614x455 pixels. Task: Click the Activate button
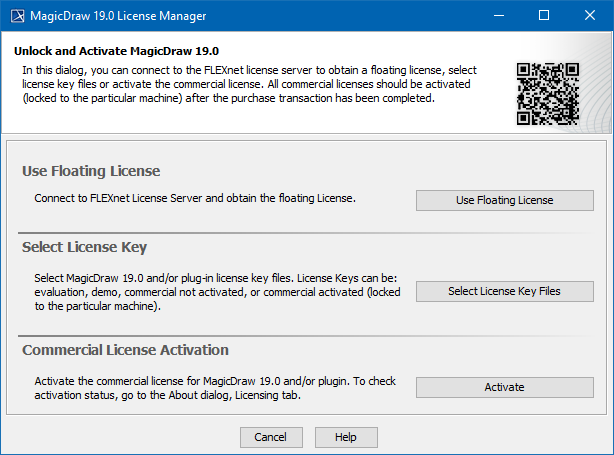pos(504,387)
